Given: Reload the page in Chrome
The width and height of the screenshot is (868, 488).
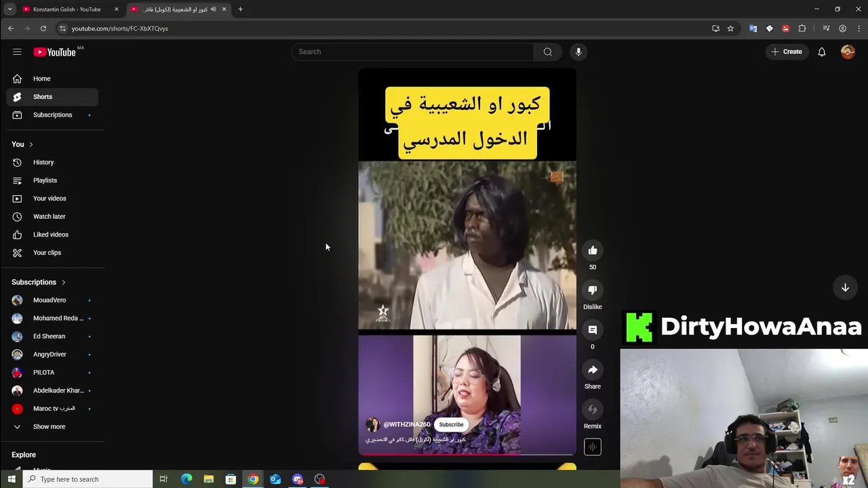Looking at the screenshot, I should (43, 28).
